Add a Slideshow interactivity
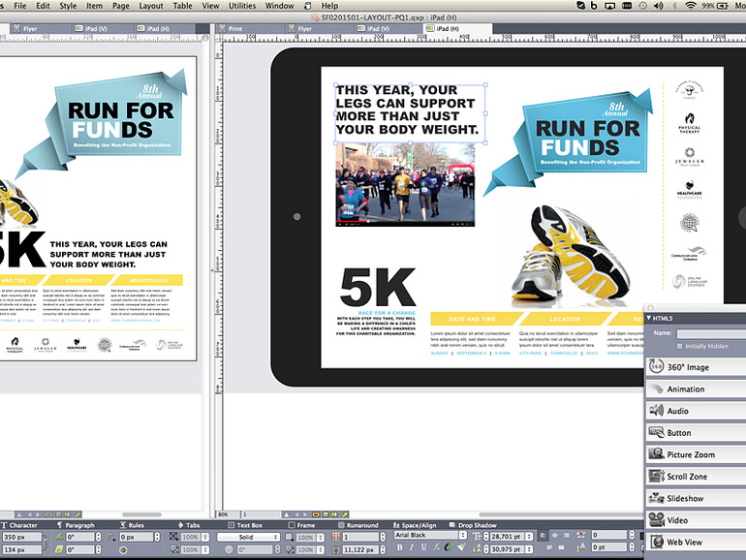This screenshot has width=746, height=560. coord(696,498)
